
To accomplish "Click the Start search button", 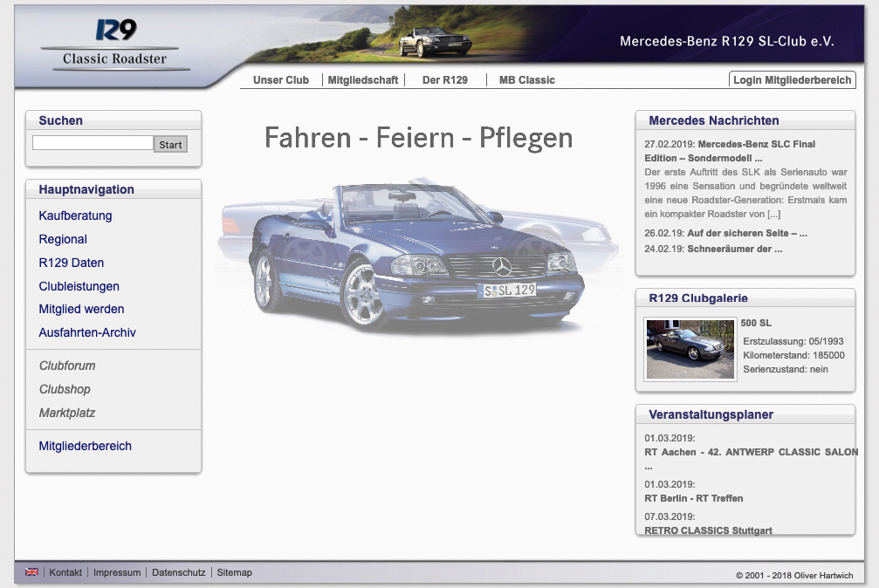I will pyautogui.click(x=170, y=145).
